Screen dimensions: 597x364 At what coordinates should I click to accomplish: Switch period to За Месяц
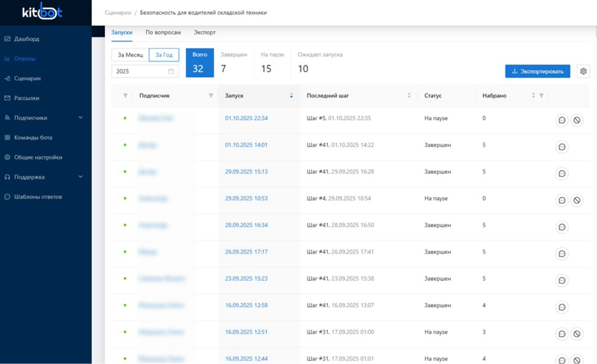tap(130, 55)
